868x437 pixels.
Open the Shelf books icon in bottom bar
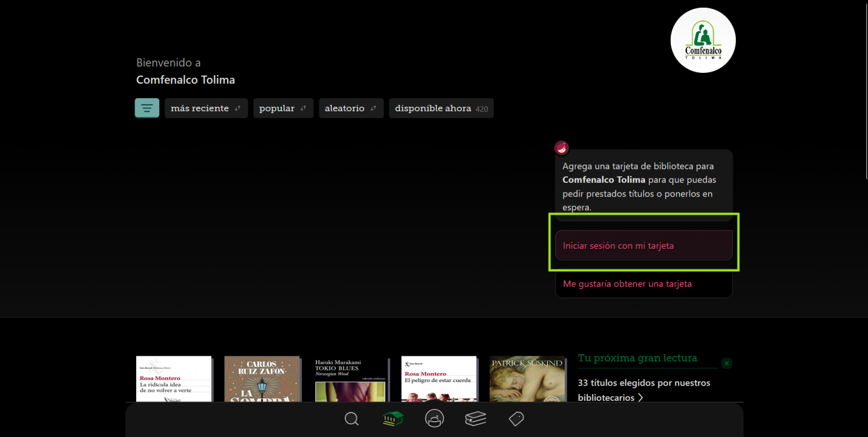(476, 419)
